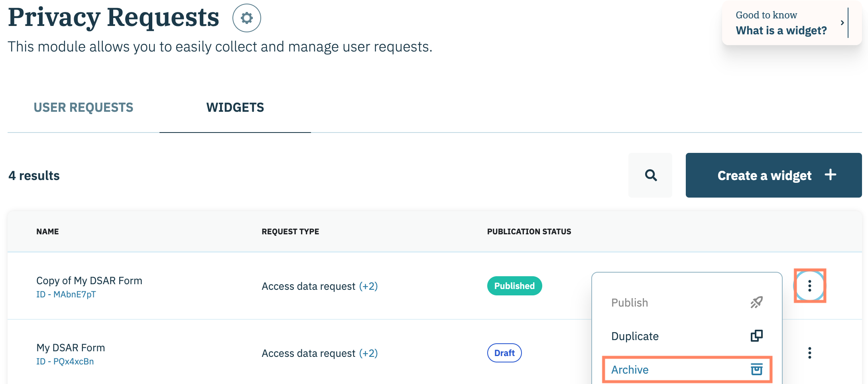This screenshot has width=868, height=384.
Task: Close three-dot menu for Copy of My DSAR Form
Action: (x=809, y=286)
